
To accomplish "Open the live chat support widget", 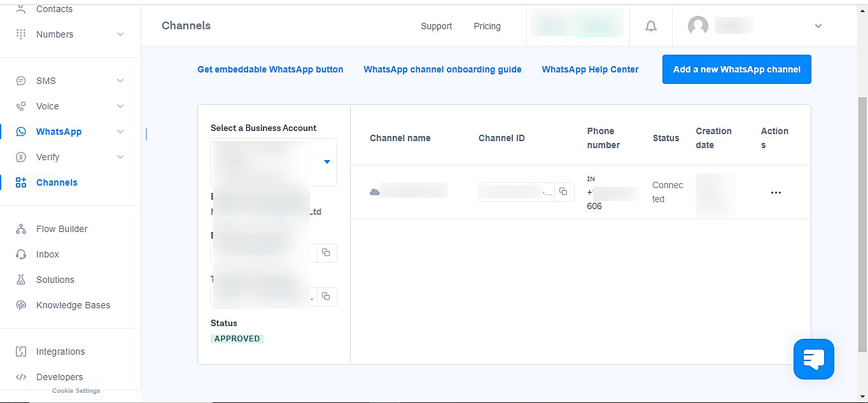I will tap(813, 359).
